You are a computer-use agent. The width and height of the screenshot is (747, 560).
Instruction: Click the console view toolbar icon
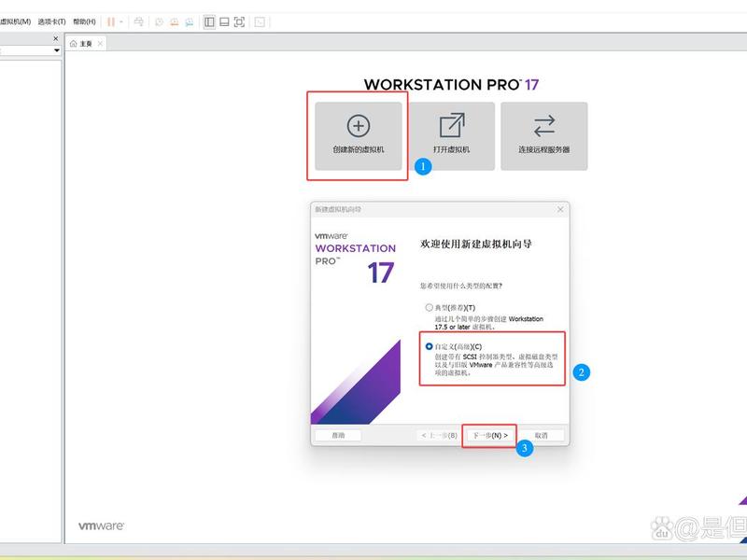(x=260, y=21)
